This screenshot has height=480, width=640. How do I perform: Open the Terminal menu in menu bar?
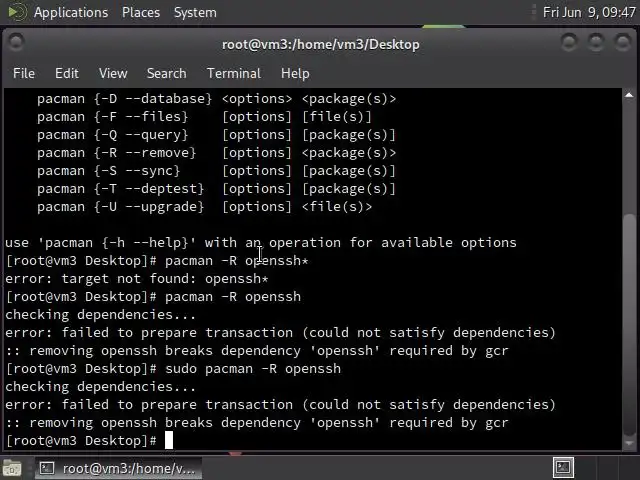pyautogui.click(x=233, y=73)
